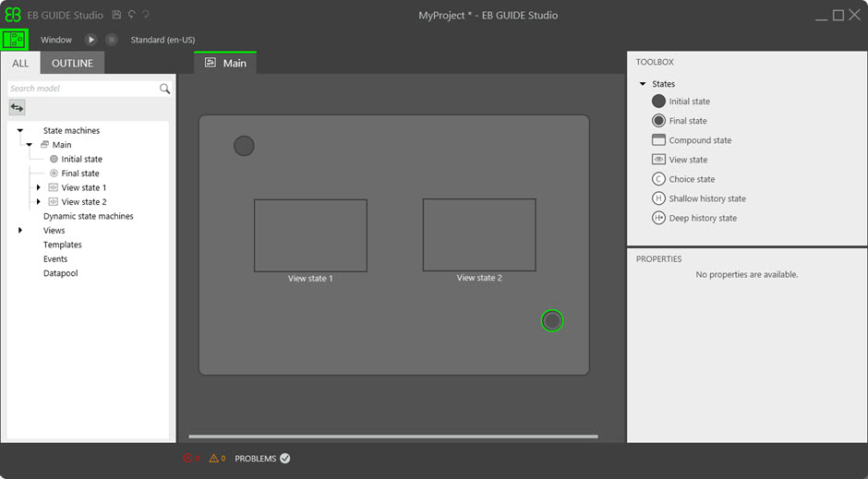
Task: Collapse the States toolbox section
Action: pos(643,84)
